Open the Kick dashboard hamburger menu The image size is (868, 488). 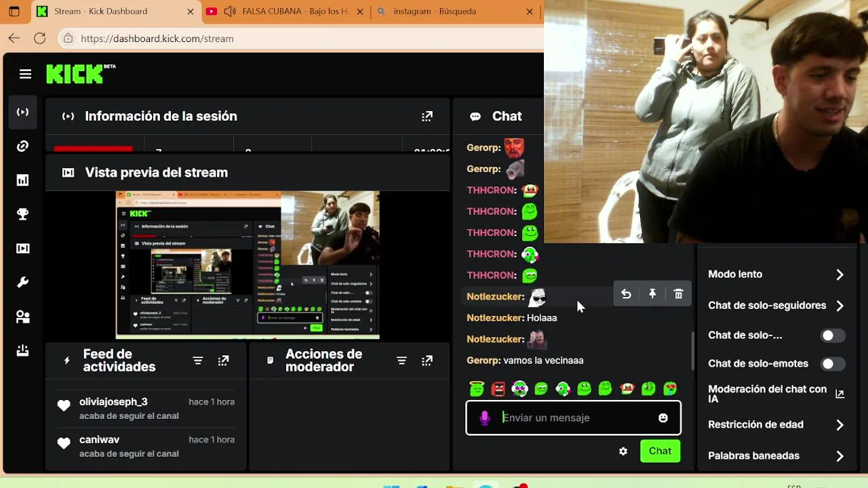coord(25,75)
